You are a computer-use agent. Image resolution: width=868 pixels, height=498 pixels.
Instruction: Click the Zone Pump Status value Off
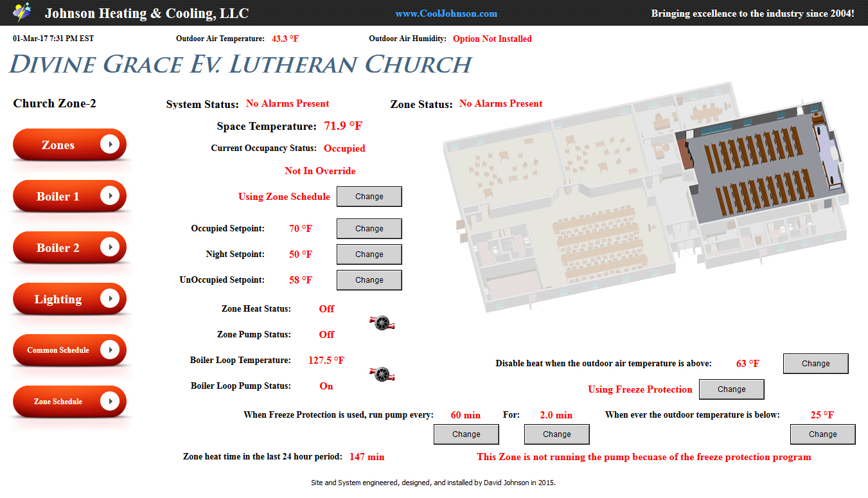pyautogui.click(x=326, y=335)
